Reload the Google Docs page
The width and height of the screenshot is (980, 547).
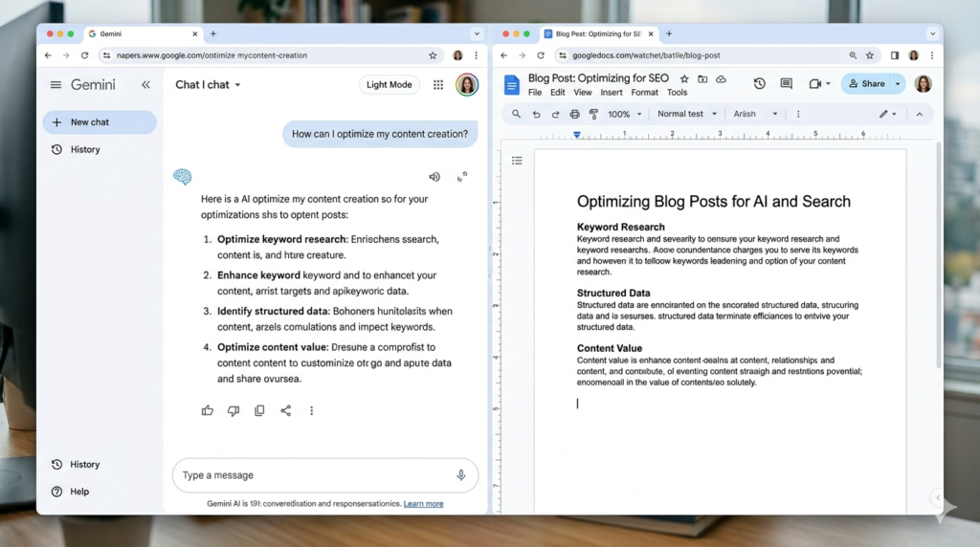[541, 55]
